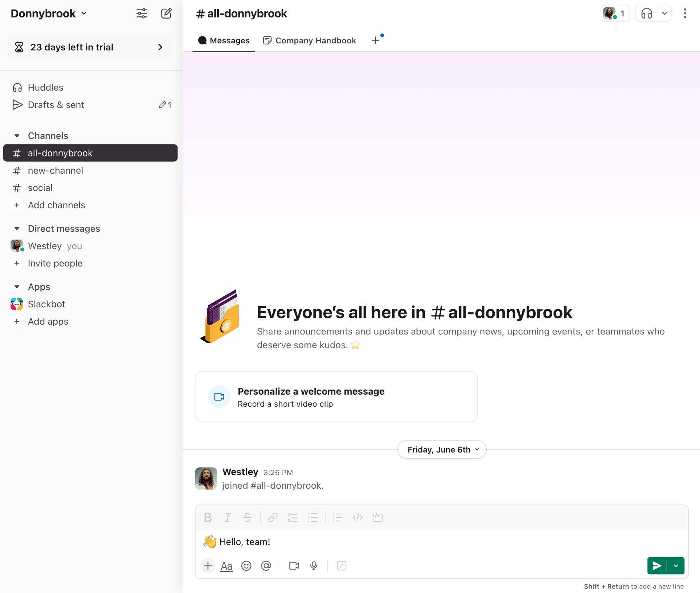700x593 pixels.
Task: Click the Slackbot avatar icon
Action: [x=17, y=304]
